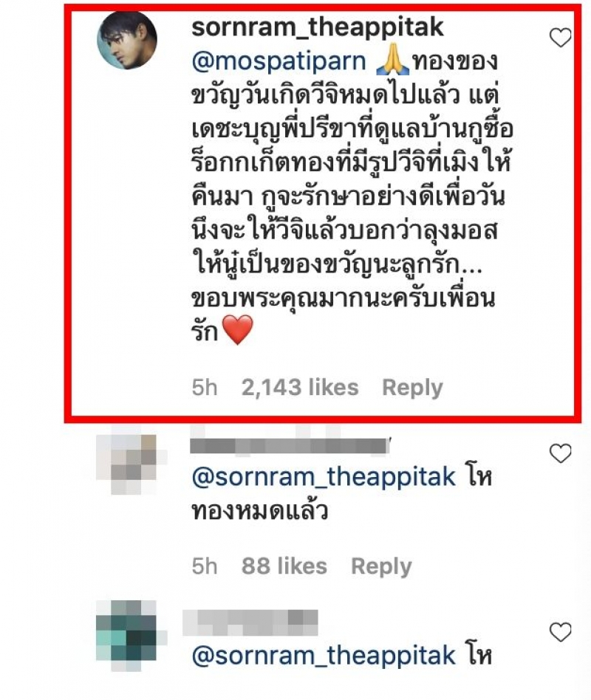Reply to the sornram_theappitak comment
The height and width of the screenshot is (700, 591).
click(412, 388)
